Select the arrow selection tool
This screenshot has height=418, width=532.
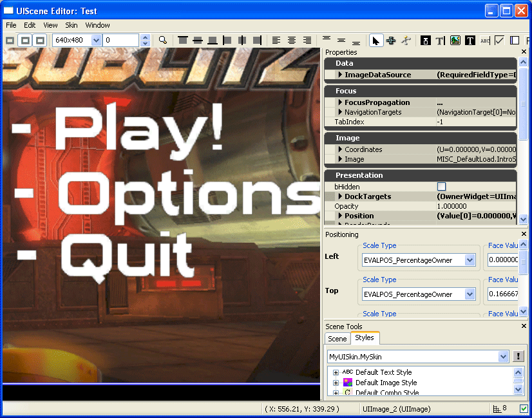pos(377,40)
